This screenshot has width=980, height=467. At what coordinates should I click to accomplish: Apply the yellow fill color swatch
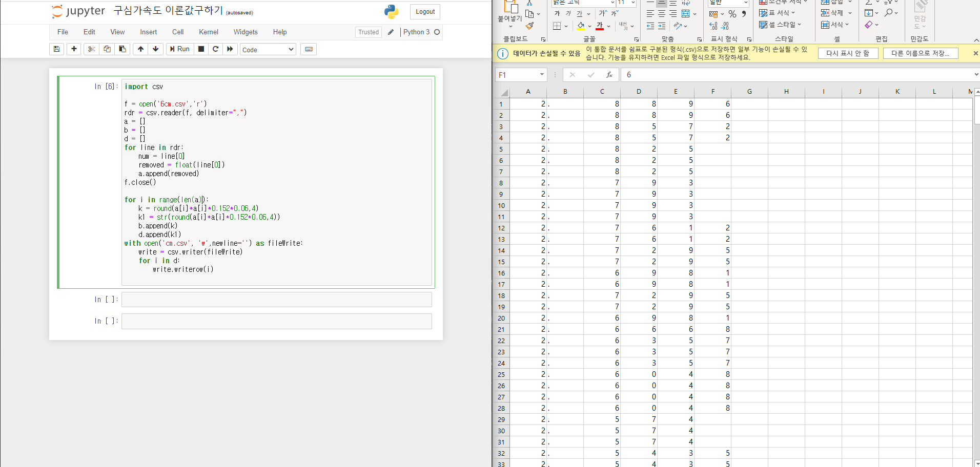click(581, 26)
